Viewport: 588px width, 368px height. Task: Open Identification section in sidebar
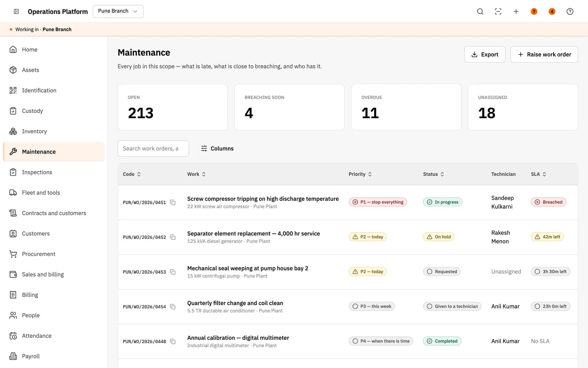tap(54, 91)
